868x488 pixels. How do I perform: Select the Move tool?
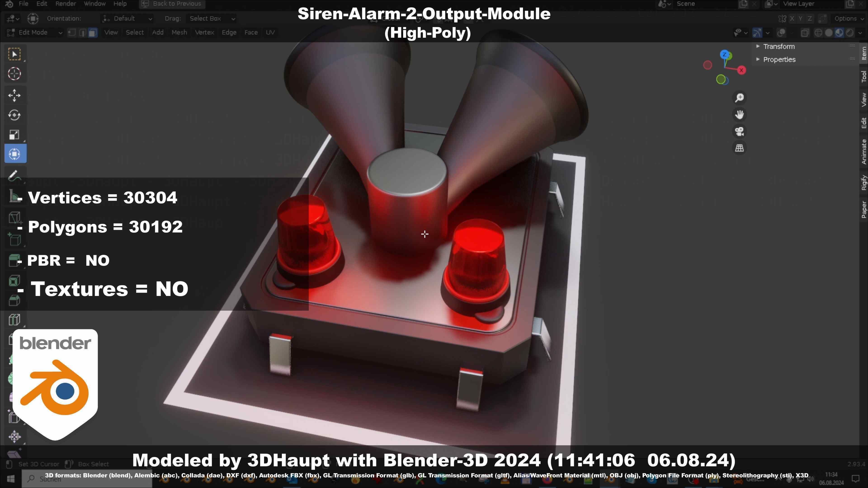[14, 95]
